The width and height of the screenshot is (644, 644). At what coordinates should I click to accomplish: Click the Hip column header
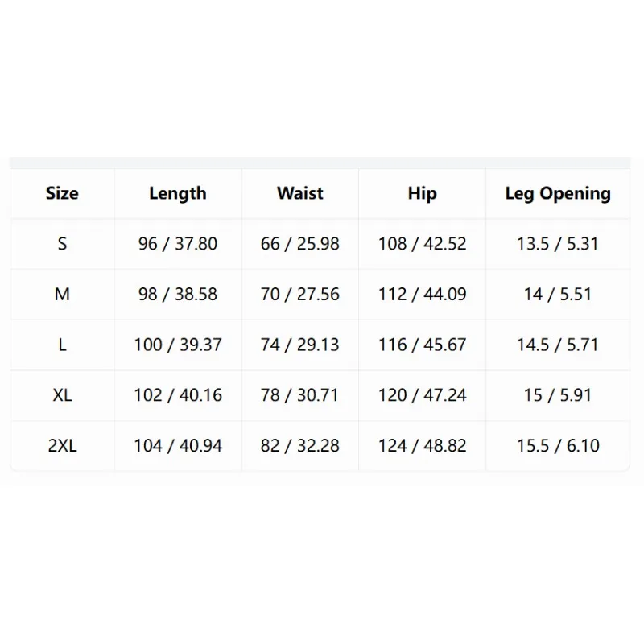pos(422,193)
